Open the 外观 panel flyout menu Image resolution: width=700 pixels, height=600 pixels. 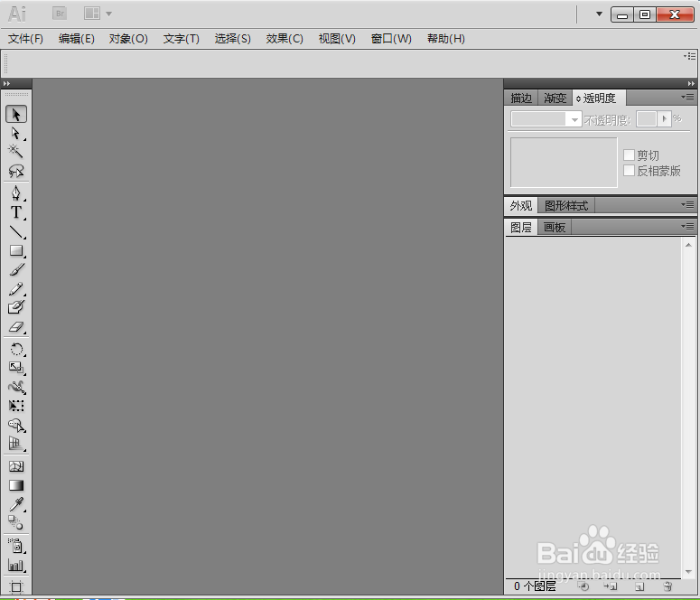click(687, 204)
